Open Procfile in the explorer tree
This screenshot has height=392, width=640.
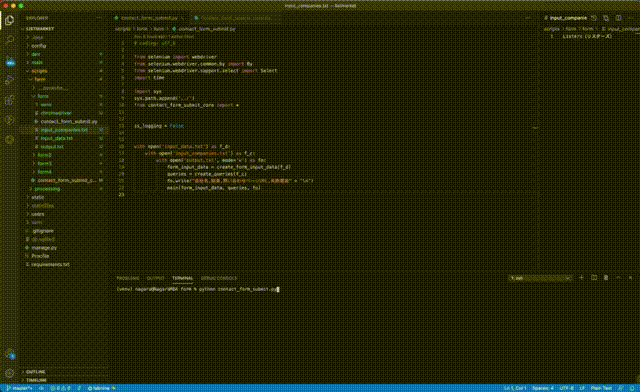40,256
